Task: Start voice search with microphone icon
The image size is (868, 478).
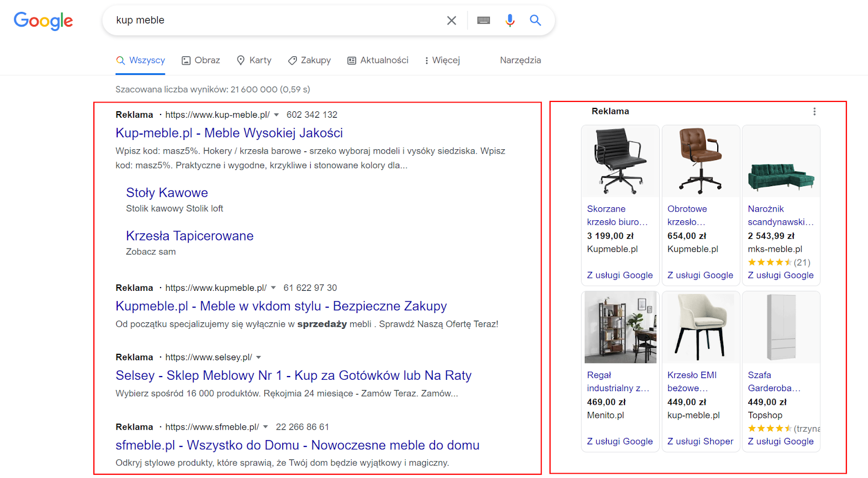Action: 510,21
